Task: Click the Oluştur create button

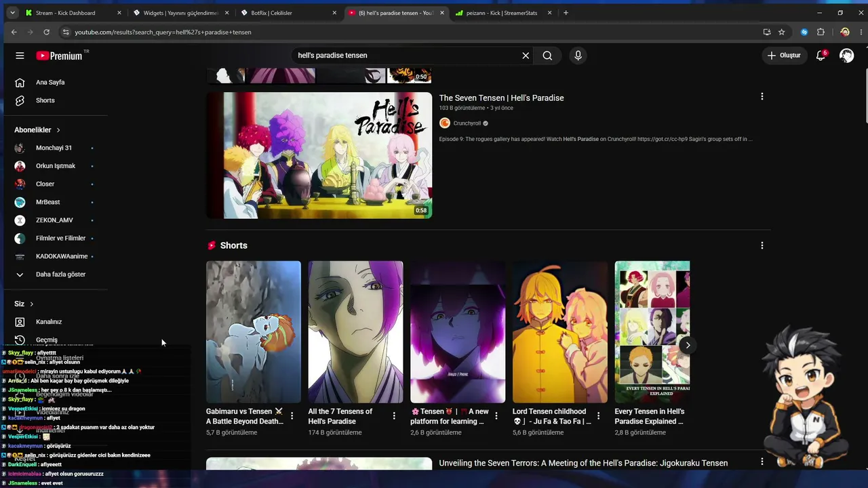Action: [784, 56]
